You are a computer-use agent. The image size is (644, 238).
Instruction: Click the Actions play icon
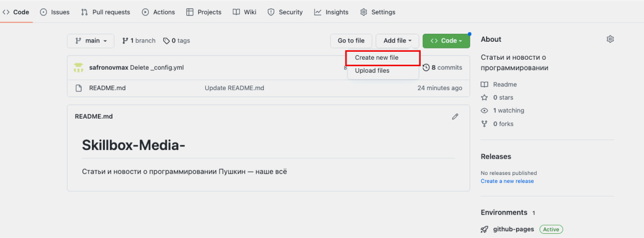tap(146, 12)
